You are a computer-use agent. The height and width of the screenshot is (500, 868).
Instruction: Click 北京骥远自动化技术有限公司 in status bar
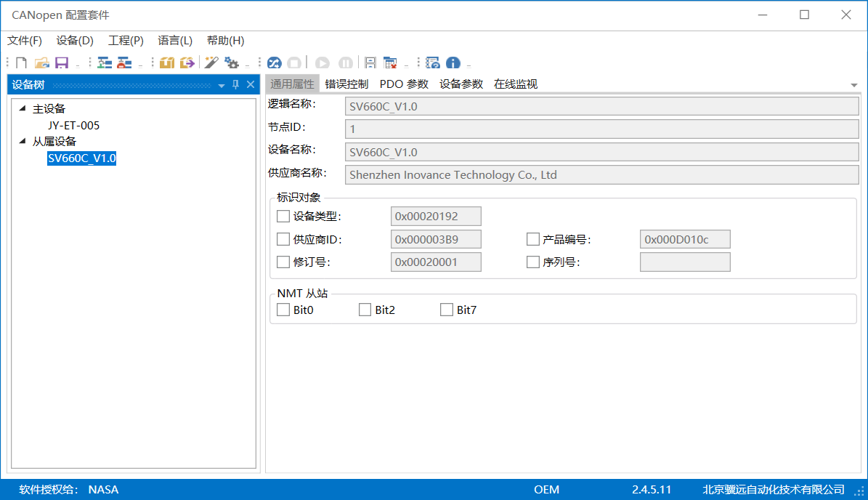click(x=774, y=490)
